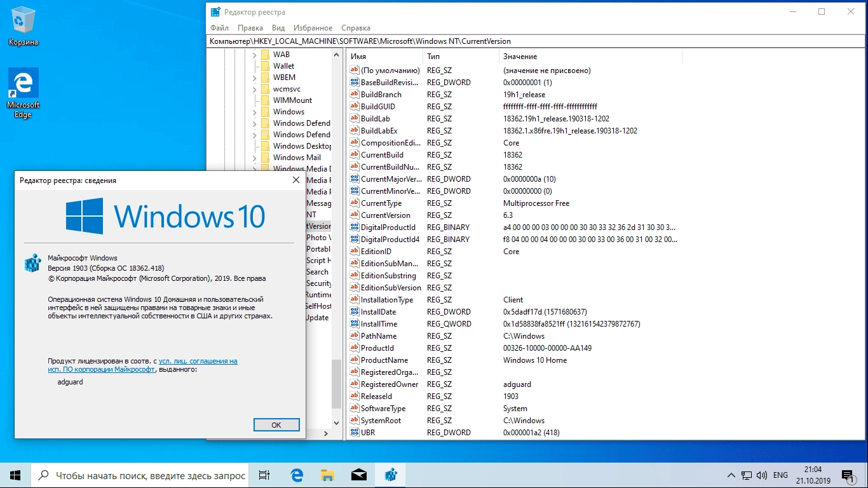Open the Mail app on the taskbar

[x=358, y=475]
